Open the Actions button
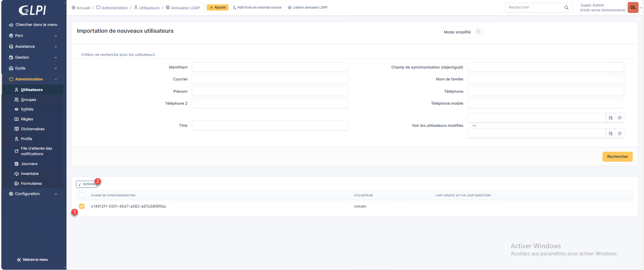Viewport: 644px width, 270px height. 87,184
